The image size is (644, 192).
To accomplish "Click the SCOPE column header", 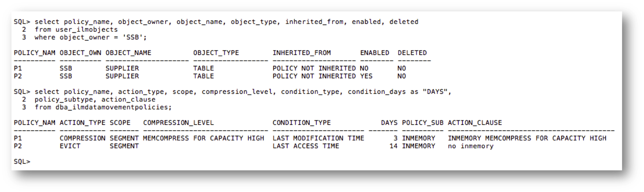I will 120,122.
